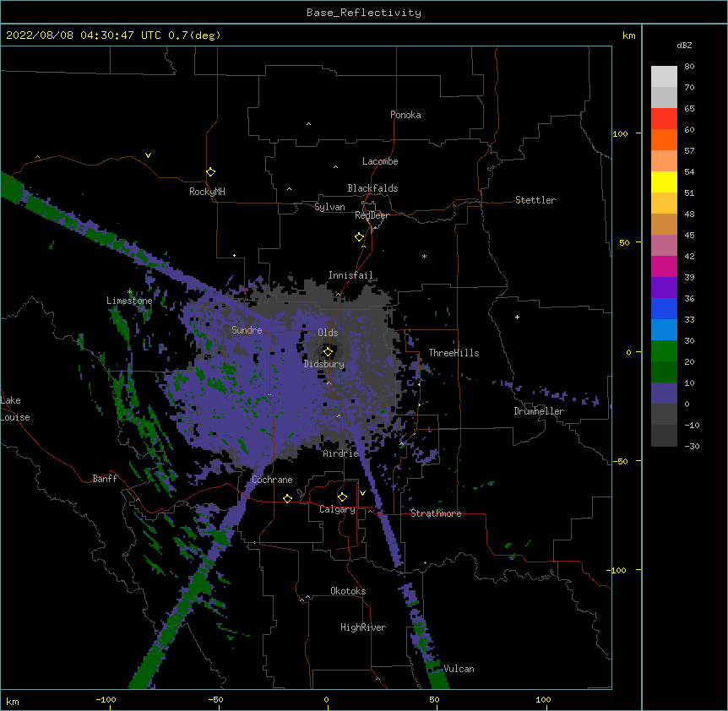The image size is (728, 711).
Task: Select the Strathmore label
Action: tap(436, 513)
